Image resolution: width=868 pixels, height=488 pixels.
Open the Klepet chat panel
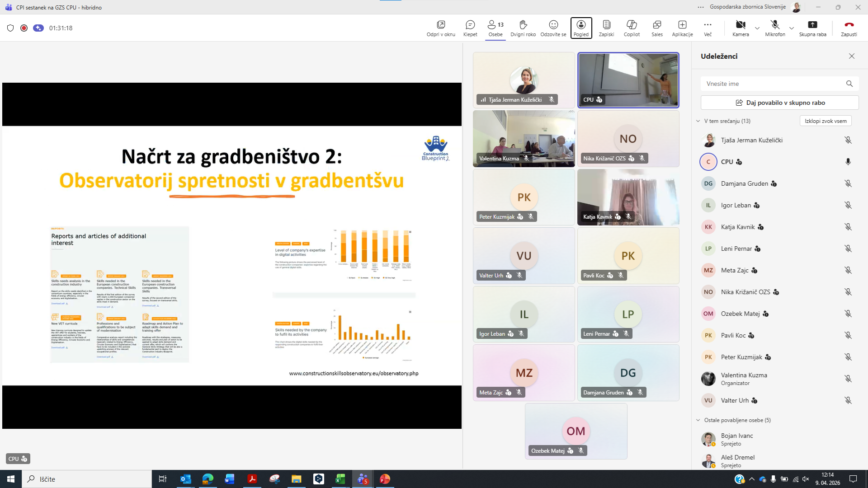click(x=470, y=28)
